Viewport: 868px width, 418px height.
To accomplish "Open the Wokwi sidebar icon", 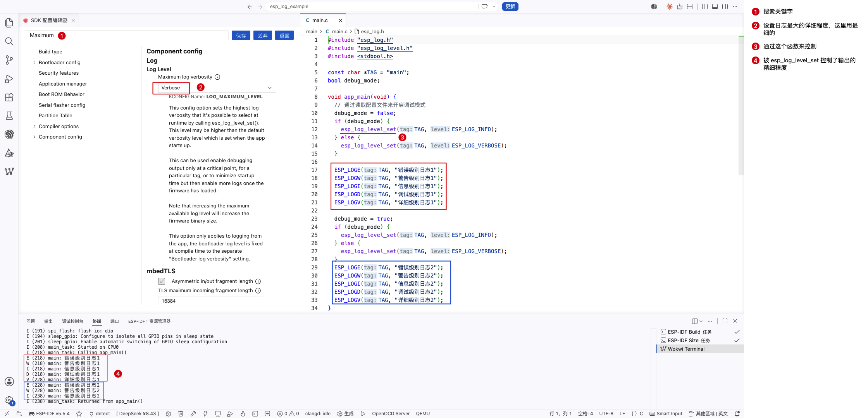I will click(9, 171).
